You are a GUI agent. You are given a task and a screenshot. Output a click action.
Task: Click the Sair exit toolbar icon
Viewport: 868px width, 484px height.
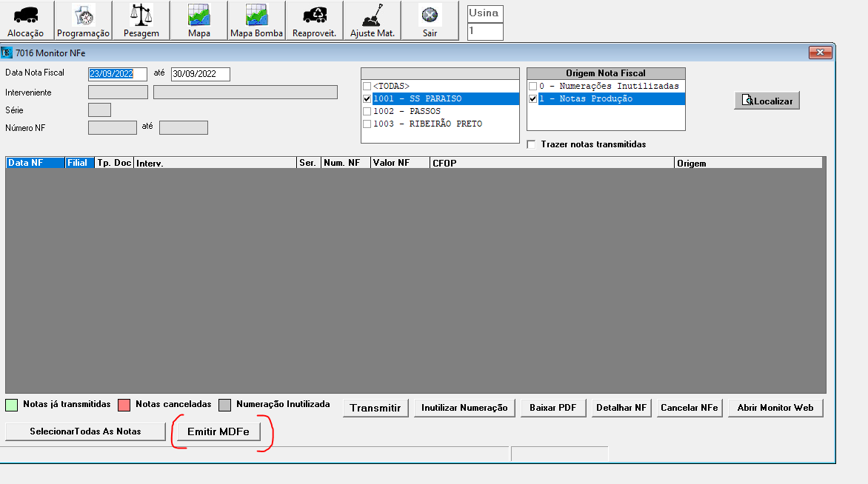tap(430, 20)
